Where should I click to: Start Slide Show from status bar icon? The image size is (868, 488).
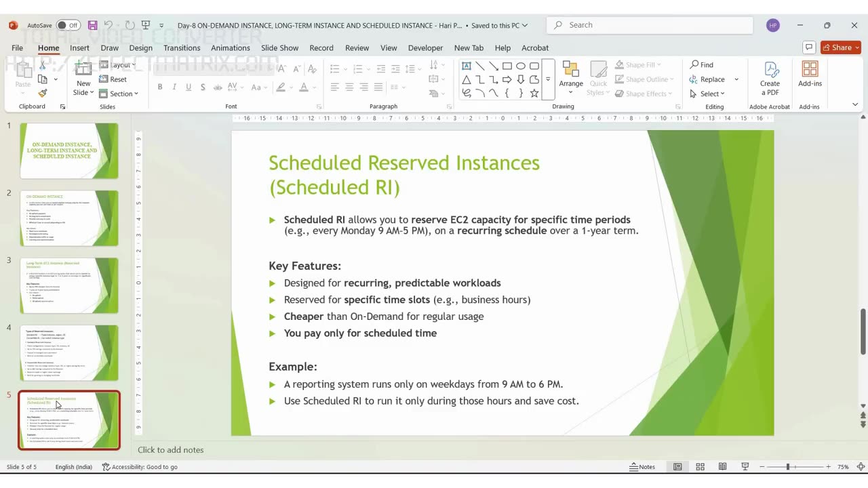(745, 466)
